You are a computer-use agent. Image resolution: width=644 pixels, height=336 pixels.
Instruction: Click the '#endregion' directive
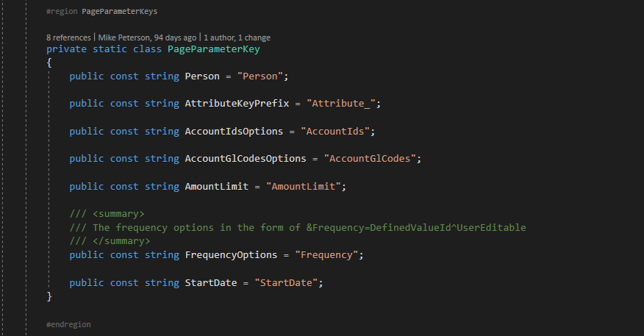pyautogui.click(x=68, y=324)
